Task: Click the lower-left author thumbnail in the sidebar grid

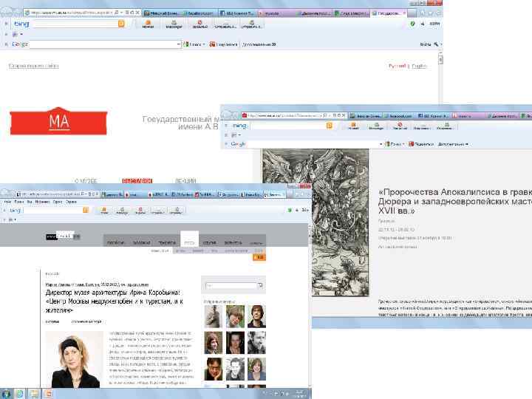Action: pyautogui.click(x=214, y=369)
